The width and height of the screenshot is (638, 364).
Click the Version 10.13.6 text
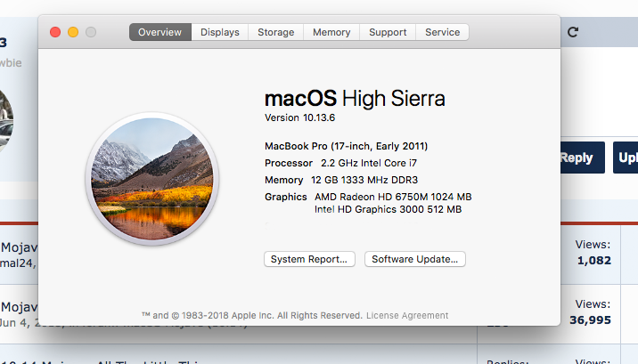(300, 117)
